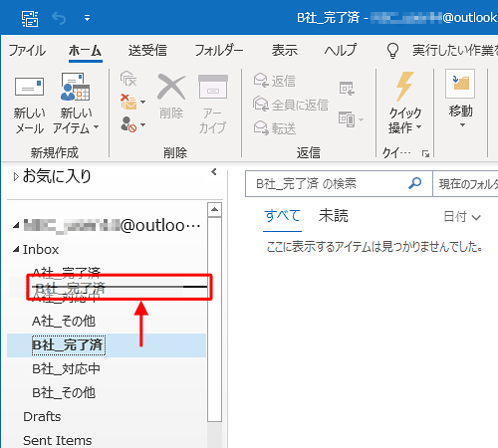Open the B社_対応中 folder
498x448 pixels.
coord(67,369)
